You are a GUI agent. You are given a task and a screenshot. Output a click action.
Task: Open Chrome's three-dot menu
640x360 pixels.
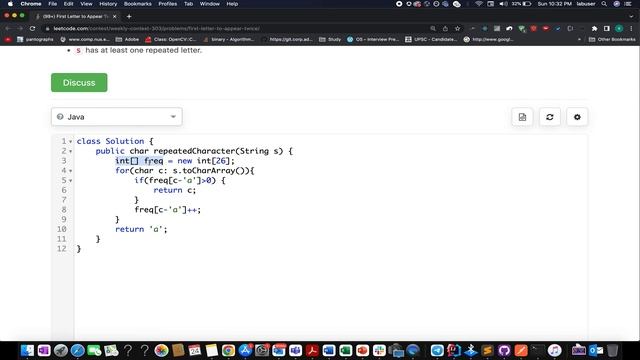click(x=631, y=29)
